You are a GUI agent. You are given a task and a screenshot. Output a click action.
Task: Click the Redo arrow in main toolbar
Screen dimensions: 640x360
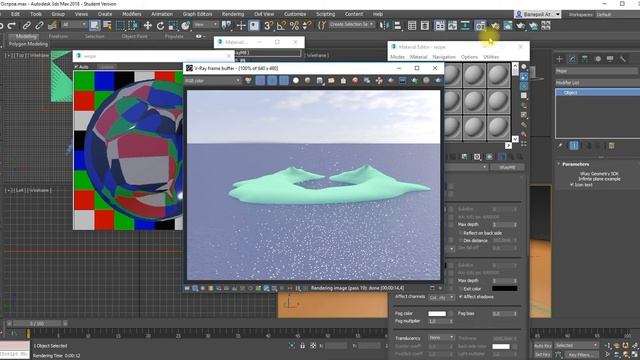[x=12, y=25]
